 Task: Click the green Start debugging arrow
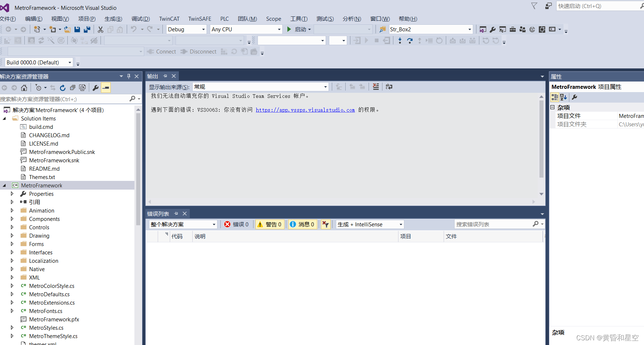(289, 29)
